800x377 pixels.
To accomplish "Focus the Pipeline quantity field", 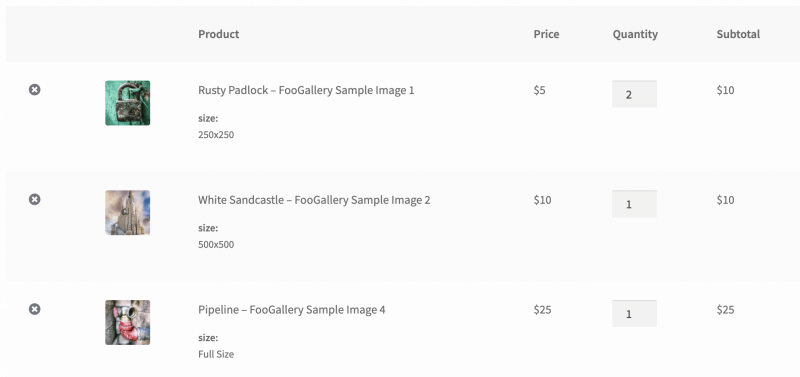I will (634, 313).
